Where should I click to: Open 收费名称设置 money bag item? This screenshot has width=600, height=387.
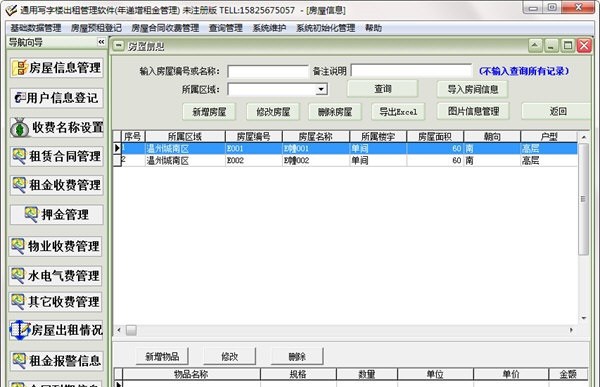click(57, 127)
